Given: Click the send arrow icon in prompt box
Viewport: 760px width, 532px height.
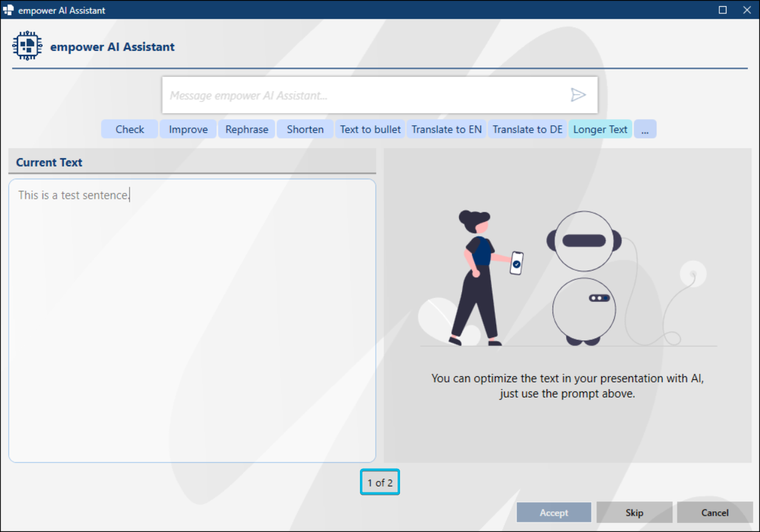Looking at the screenshot, I should click(x=578, y=95).
